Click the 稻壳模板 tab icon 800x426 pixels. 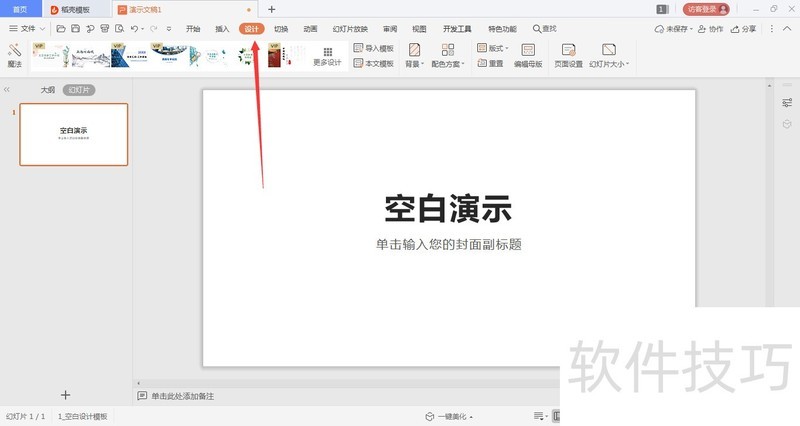54,10
